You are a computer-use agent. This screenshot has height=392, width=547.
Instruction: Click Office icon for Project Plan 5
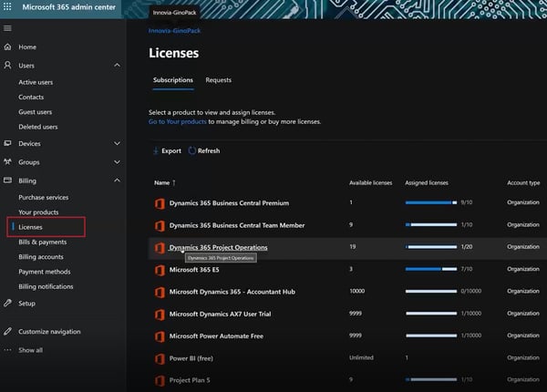click(x=160, y=380)
